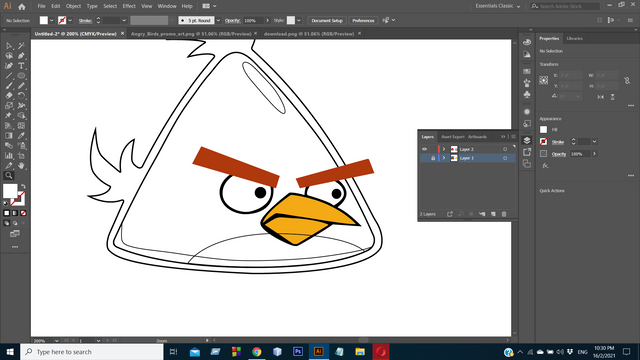The width and height of the screenshot is (640, 360).
Task: Set toolbar fill mode to Color
Action: click(x=7, y=213)
